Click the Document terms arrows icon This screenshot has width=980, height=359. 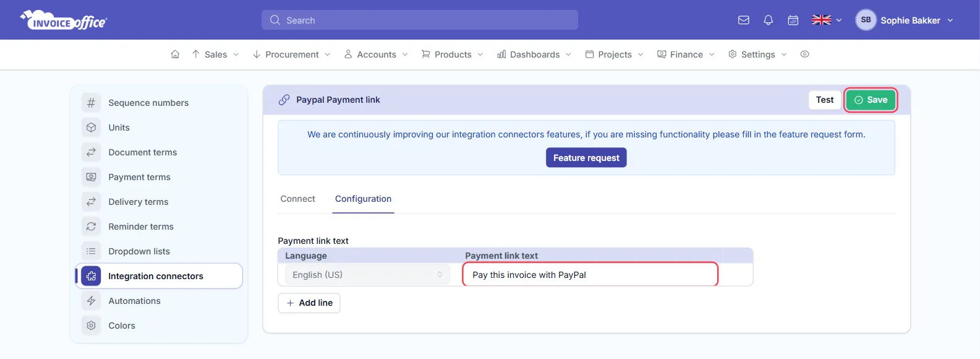click(x=91, y=152)
